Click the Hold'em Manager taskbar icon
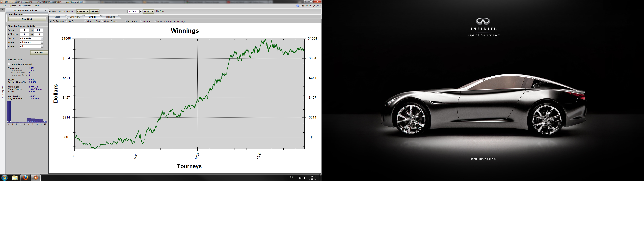The width and height of the screenshot is (644, 237). tap(36, 177)
